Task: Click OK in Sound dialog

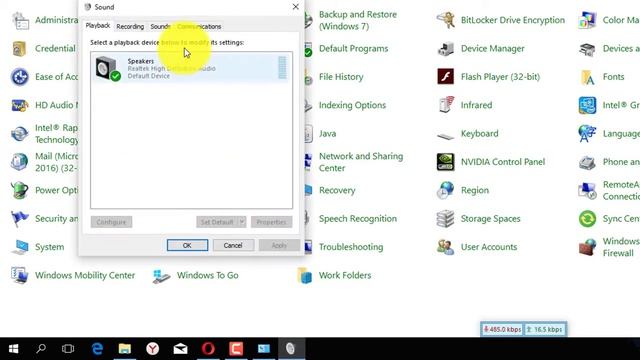Action: pyautogui.click(x=187, y=245)
